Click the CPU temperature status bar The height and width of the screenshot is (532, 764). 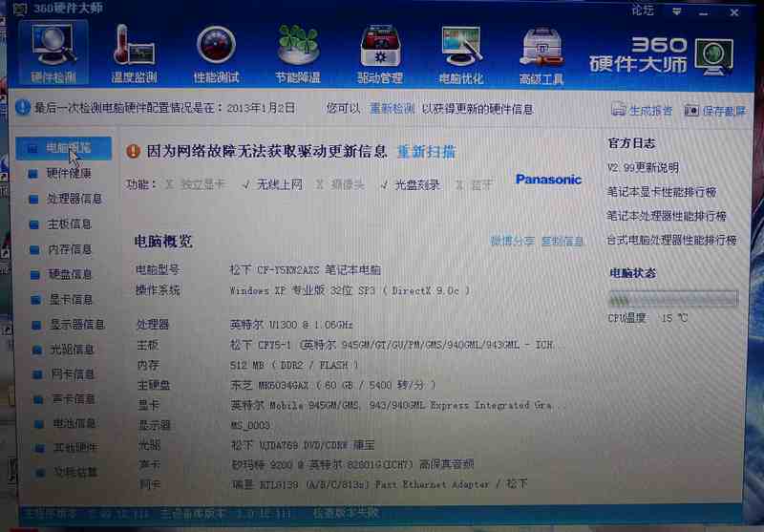click(672, 299)
